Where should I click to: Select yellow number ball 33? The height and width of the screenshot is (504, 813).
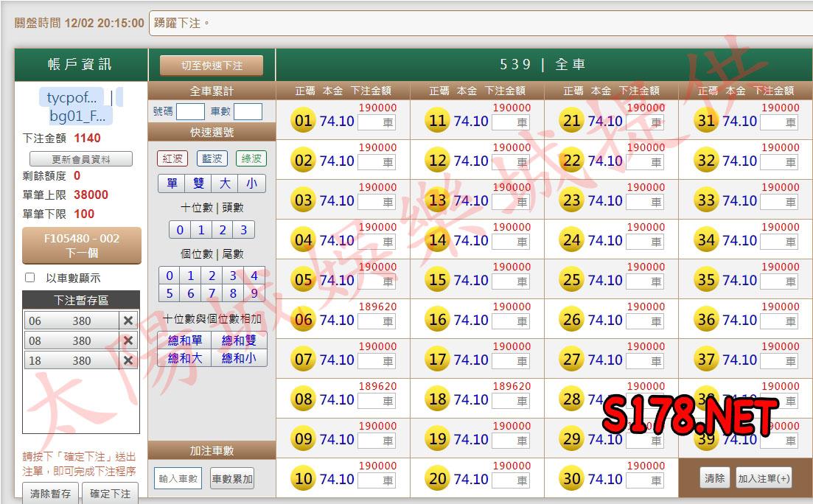tap(706, 200)
